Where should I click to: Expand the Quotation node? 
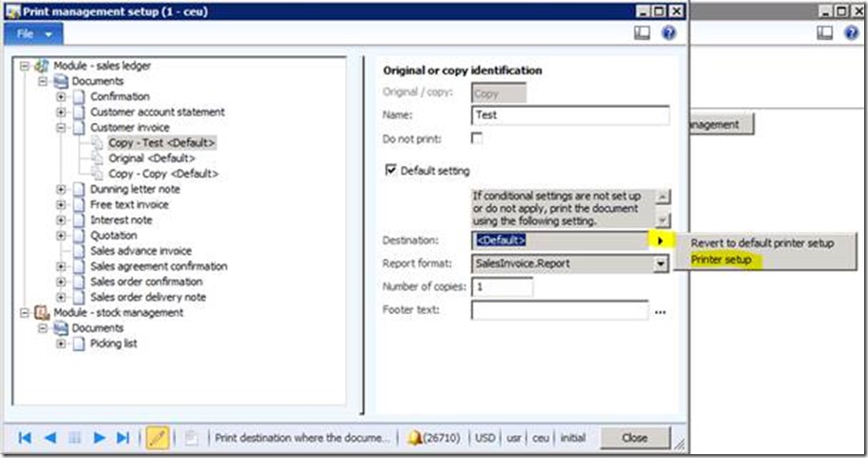point(61,236)
